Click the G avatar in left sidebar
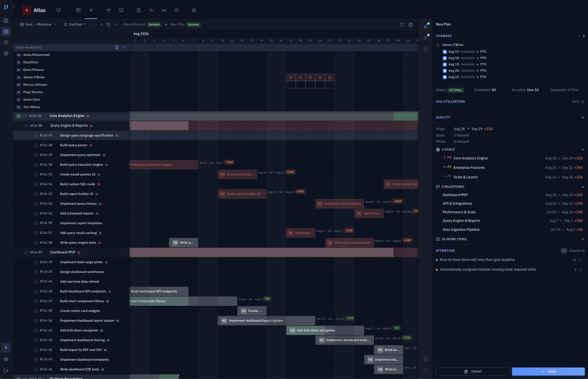Screen dimensions: 588x379 (6, 347)
